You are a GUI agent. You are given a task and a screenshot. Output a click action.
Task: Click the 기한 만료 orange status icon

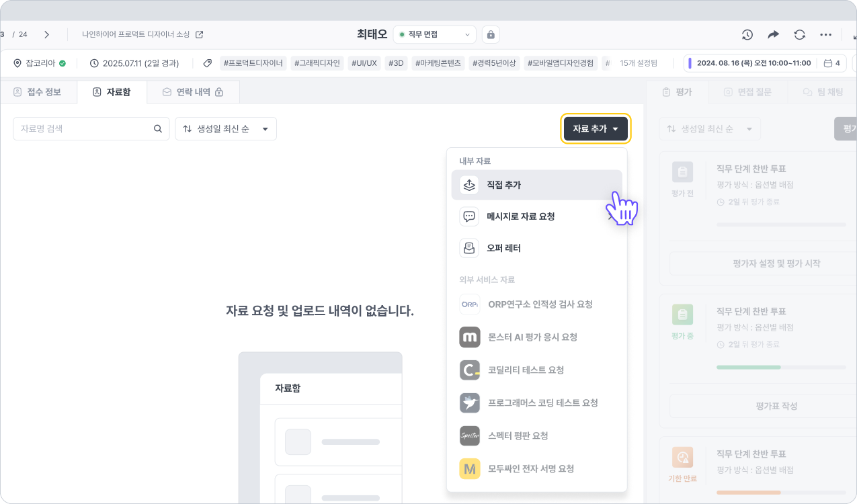click(683, 458)
